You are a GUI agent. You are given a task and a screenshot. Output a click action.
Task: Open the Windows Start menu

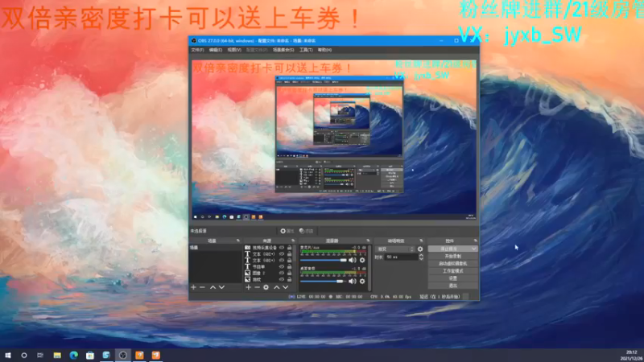point(8,355)
